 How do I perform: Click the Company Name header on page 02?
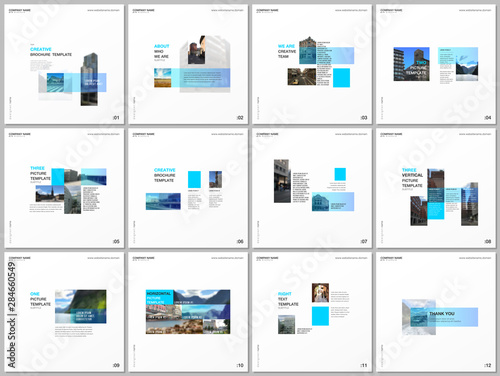point(143,10)
